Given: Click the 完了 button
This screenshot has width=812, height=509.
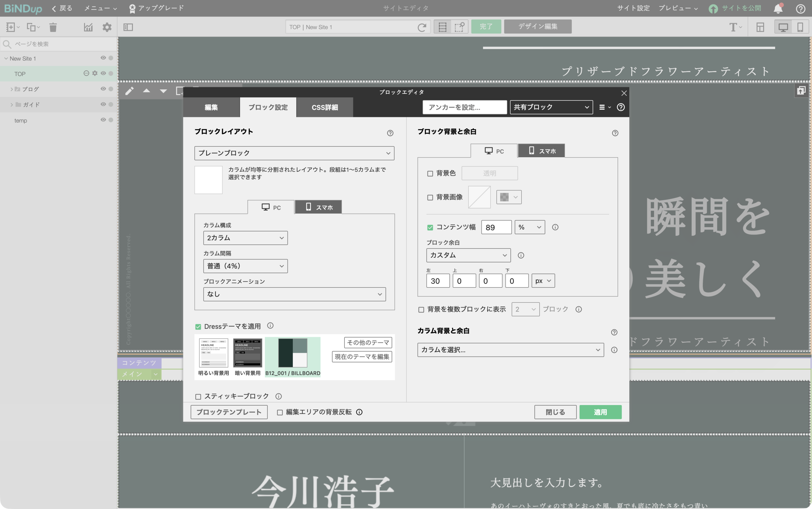Looking at the screenshot, I should (x=486, y=27).
